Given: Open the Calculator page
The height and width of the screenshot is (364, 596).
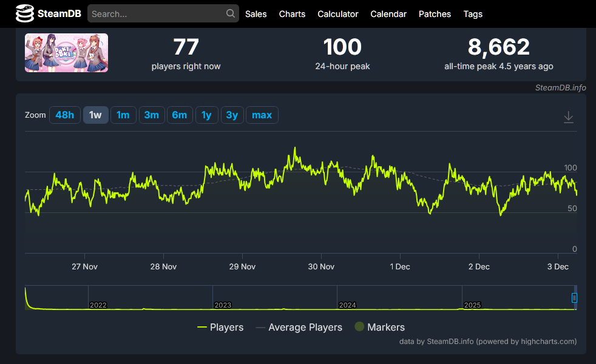Looking at the screenshot, I should (x=338, y=14).
